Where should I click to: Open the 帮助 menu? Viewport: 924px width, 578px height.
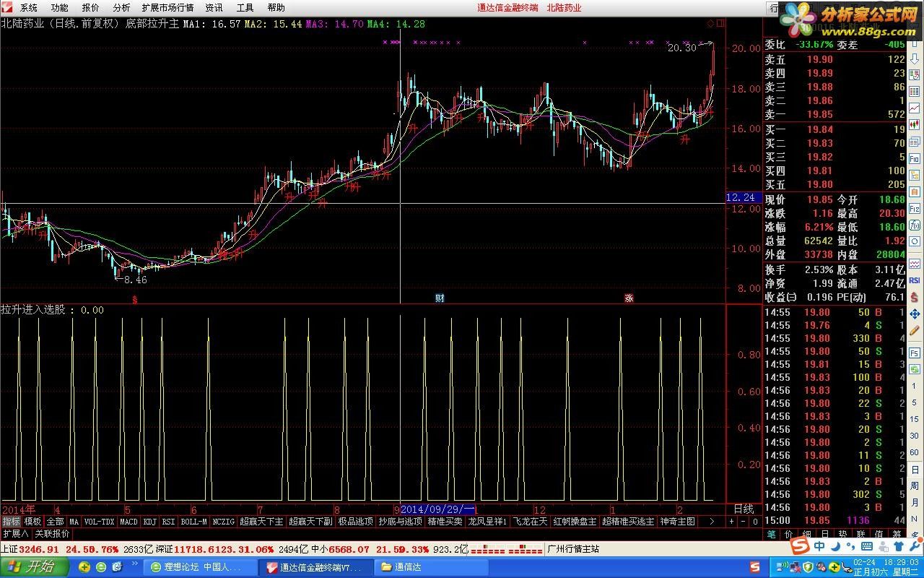[x=276, y=8]
